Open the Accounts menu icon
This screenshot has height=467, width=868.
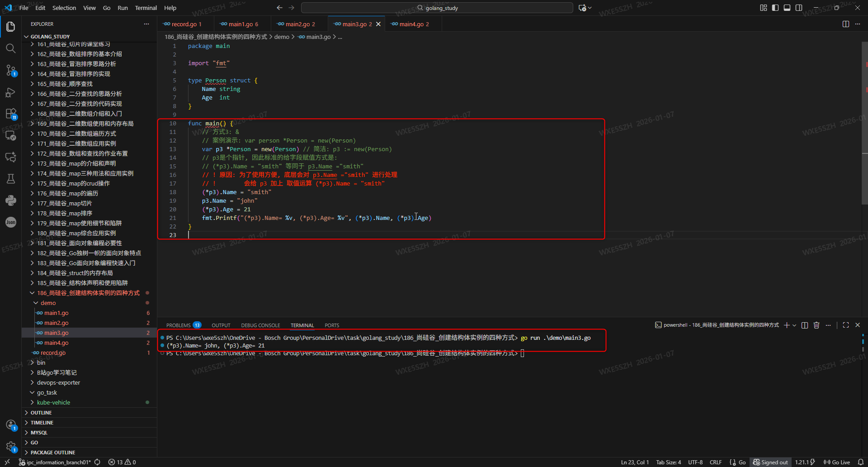point(11,425)
